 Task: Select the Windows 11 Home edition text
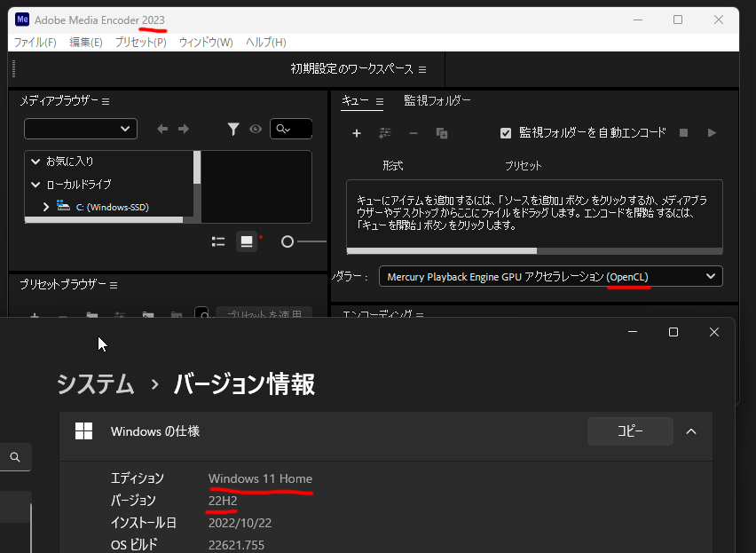(260, 478)
